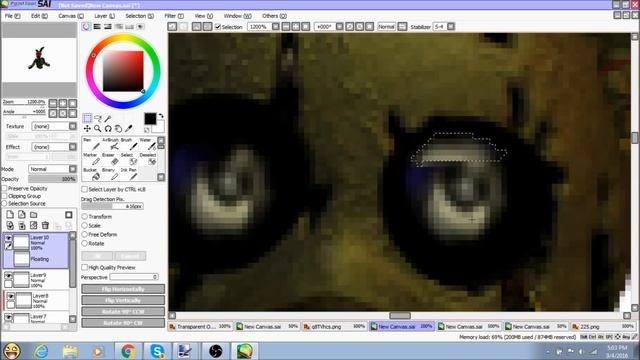Open the Canvas menu
The image size is (640, 360).
(x=71, y=16)
